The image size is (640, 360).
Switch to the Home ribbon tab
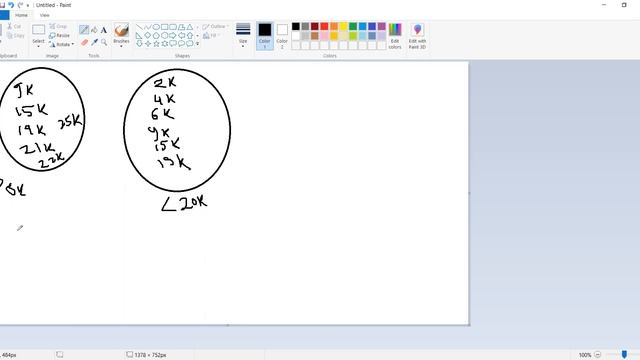tap(21, 15)
